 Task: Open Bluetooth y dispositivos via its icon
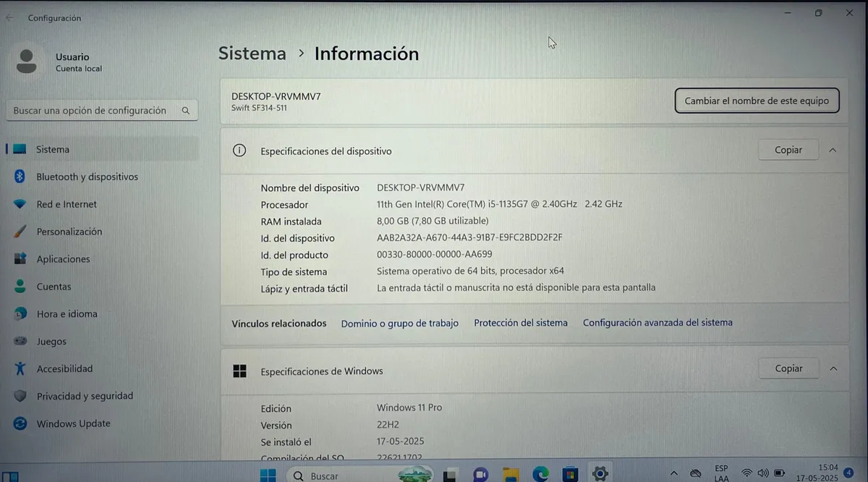20,177
